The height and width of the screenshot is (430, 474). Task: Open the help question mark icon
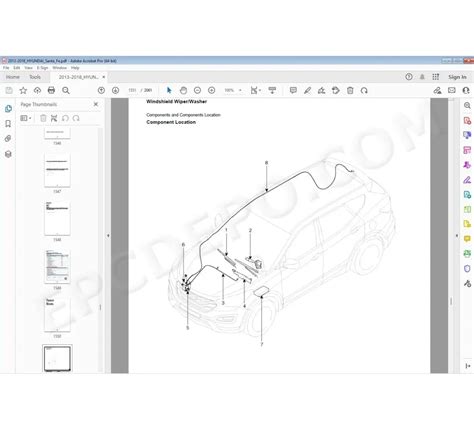pyautogui.click(x=409, y=77)
